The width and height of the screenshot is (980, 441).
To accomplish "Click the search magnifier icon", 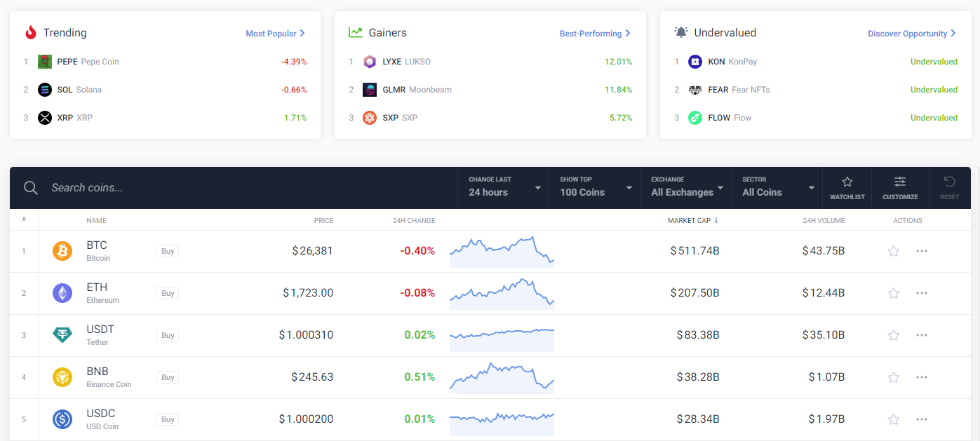I will click(x=31, y=188).
